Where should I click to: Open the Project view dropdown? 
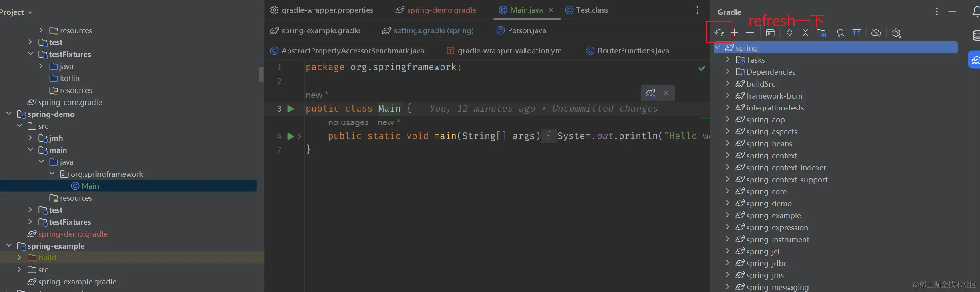[16, 12]
